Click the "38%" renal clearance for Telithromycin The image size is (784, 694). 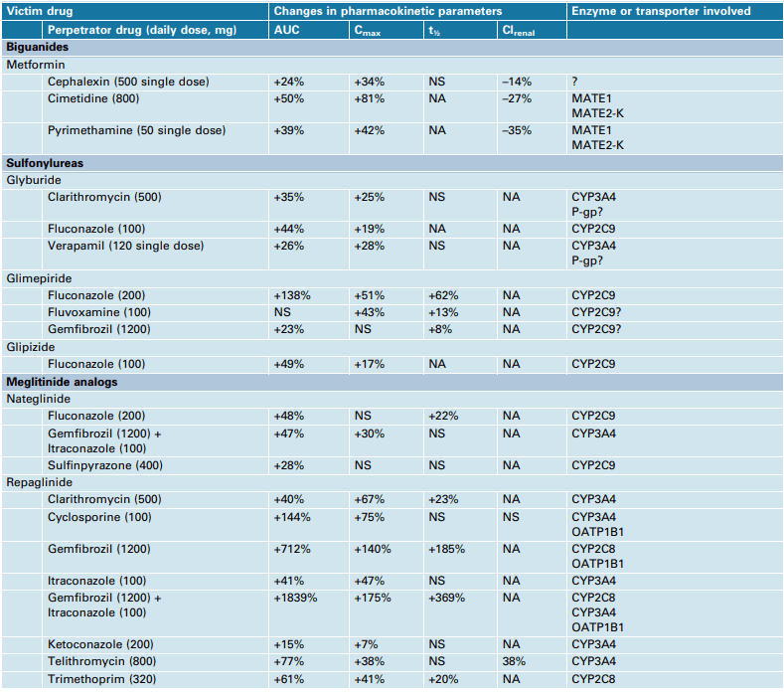[x=514, y=661]
